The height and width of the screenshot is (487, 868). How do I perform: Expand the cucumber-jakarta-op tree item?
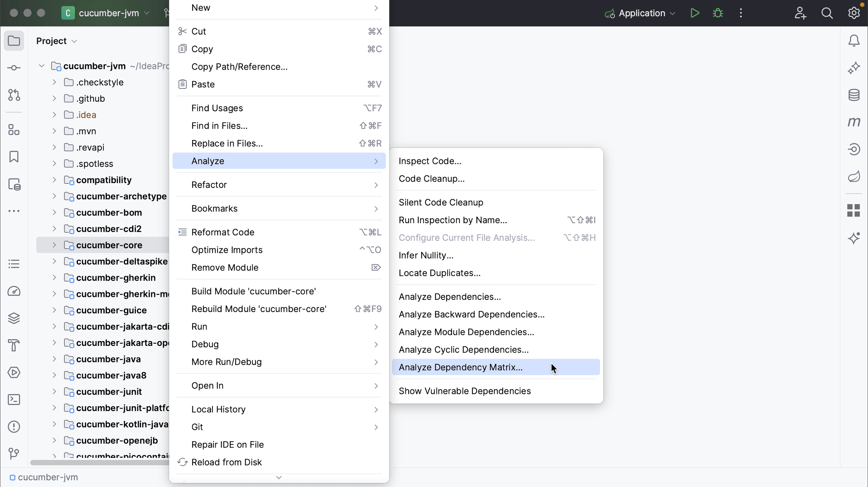click(53, 343)
